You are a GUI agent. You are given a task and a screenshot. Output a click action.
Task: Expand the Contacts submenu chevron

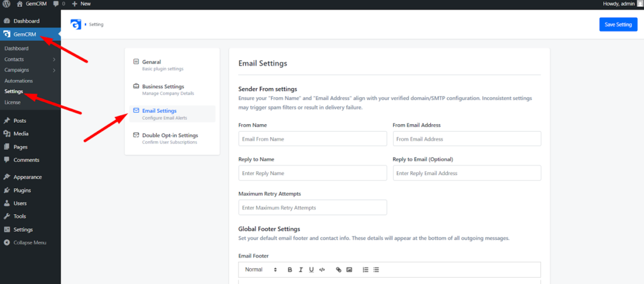click(x=54, y=59)
